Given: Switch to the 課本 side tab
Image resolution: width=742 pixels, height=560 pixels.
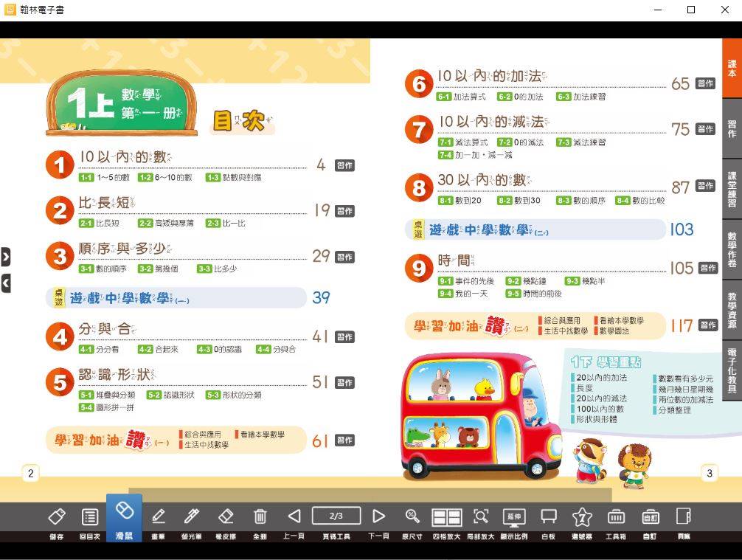Looking at the screenshot, I should click(x=732, y=68).
